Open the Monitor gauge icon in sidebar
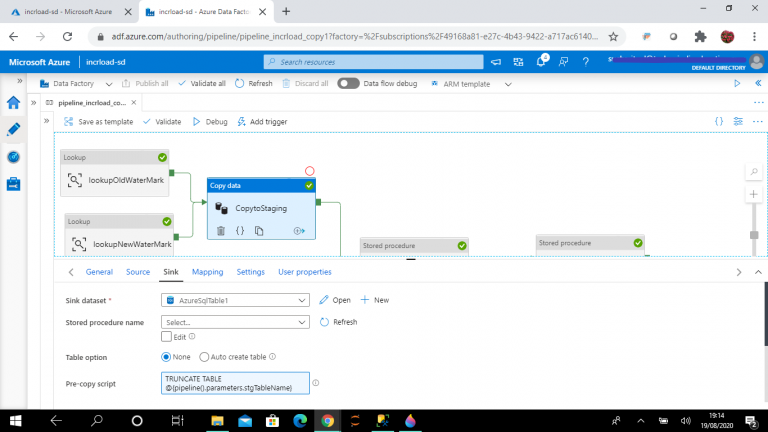The height and width of the screenshot is (432, 768). tap(13, 157)
